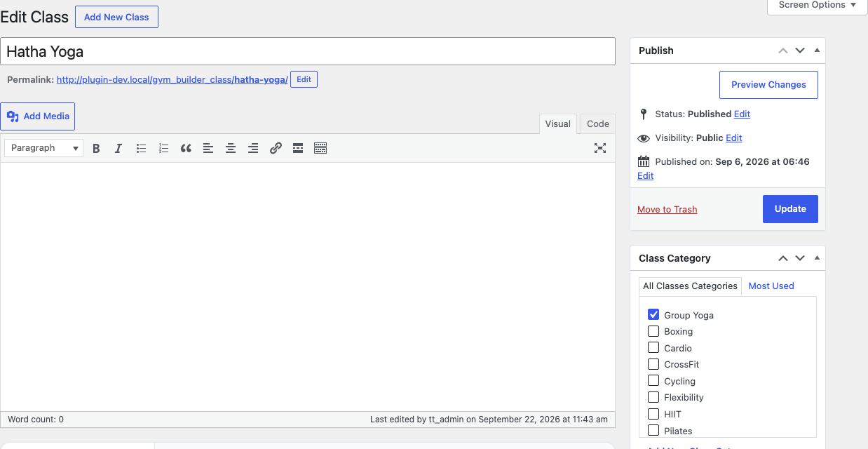Enable the Pilates category checkbox
The image size is (868, 449).
pos(653,430)
